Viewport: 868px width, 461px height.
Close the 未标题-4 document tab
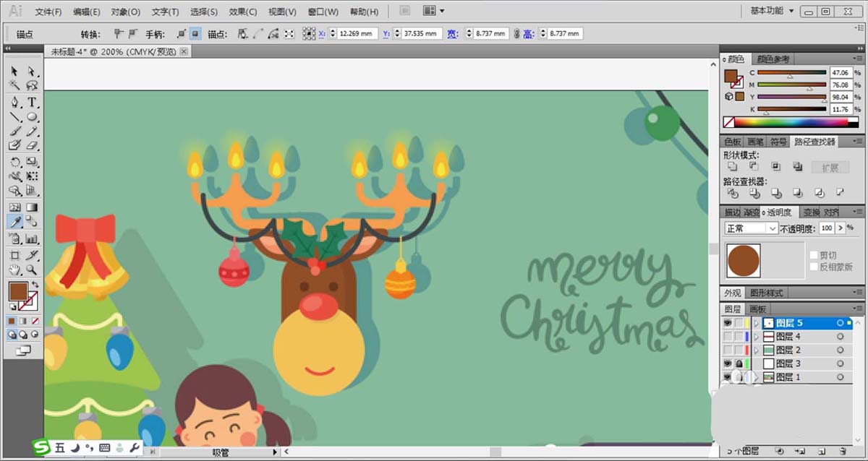(x=184, y=51)
